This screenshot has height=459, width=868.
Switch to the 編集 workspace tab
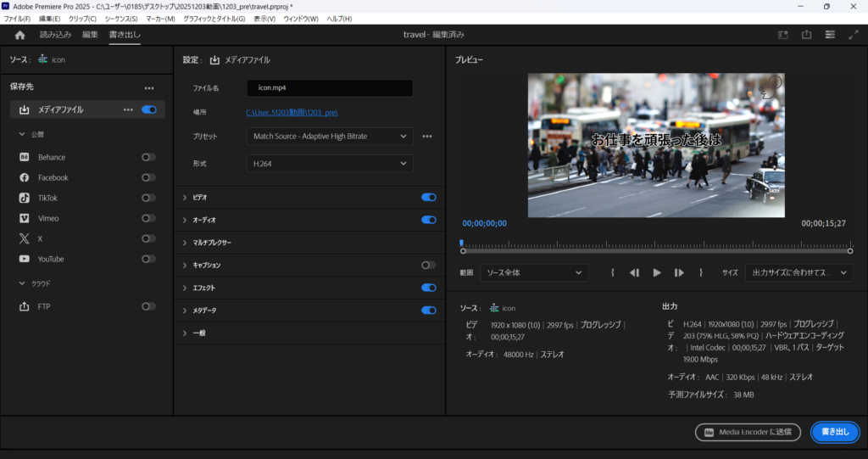tap(90, 35)
